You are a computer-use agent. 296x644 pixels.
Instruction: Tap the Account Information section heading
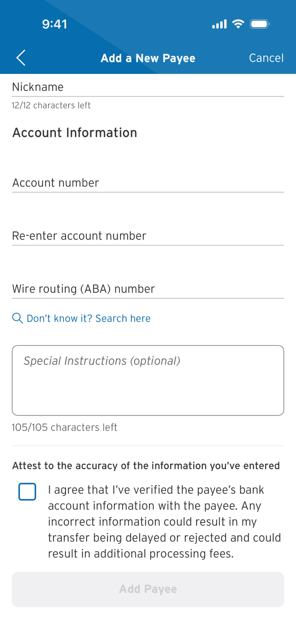click(x=75, y=133)
